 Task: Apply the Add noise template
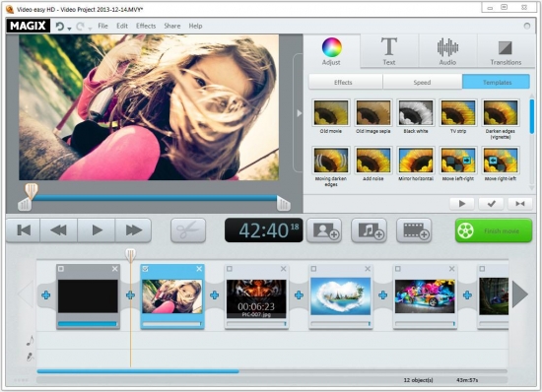tap(373, 161)
